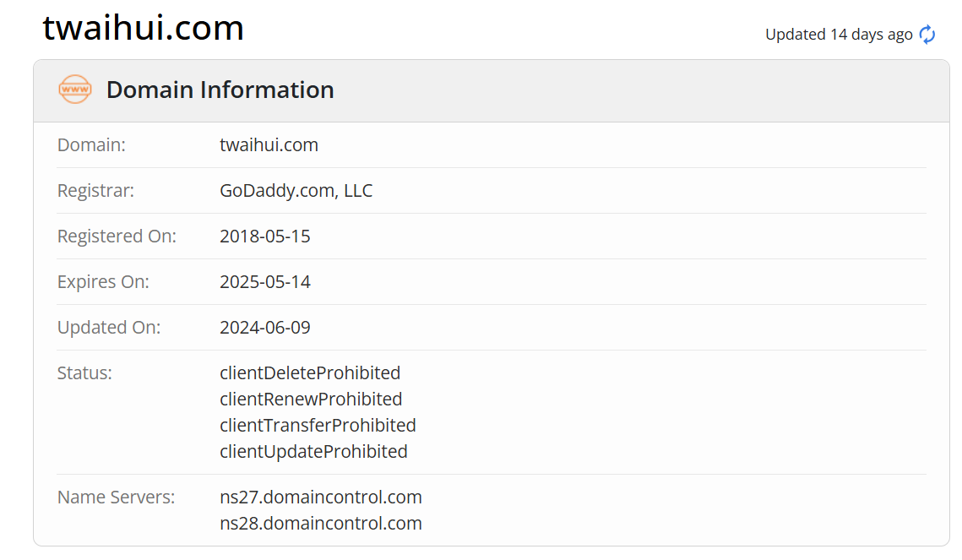Select ns28.domaincontrol.com entry
This screenshot has height=560, width=962.
pos(321,523)
